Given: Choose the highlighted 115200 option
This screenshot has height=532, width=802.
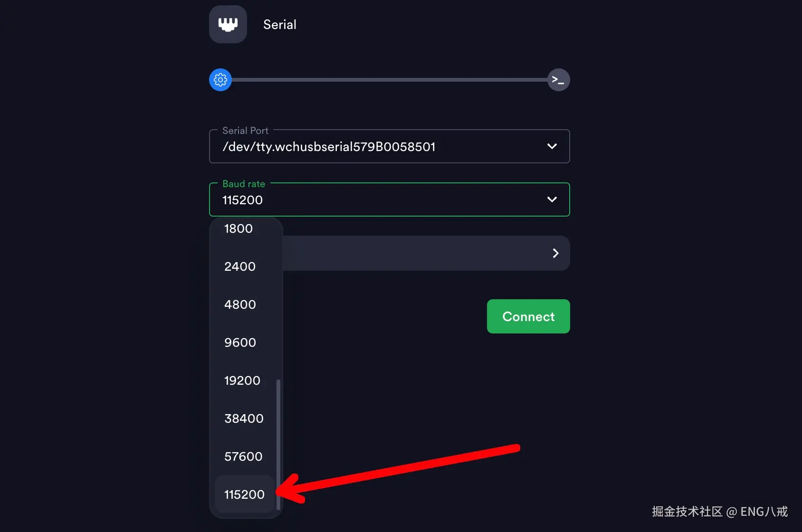Looking at the screenshot, I should pos(244,494).
